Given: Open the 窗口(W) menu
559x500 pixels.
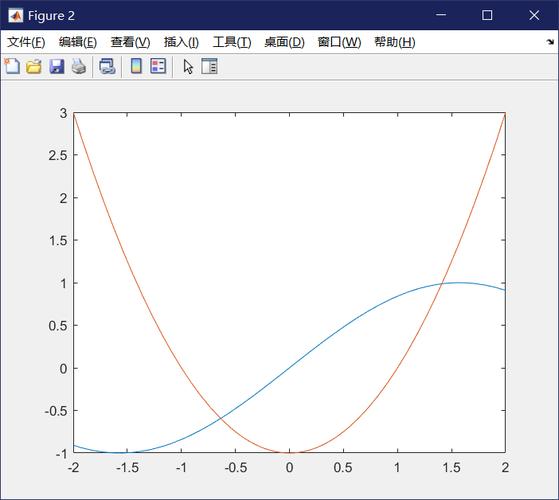Looking at the screenshot, I should 339,42.
